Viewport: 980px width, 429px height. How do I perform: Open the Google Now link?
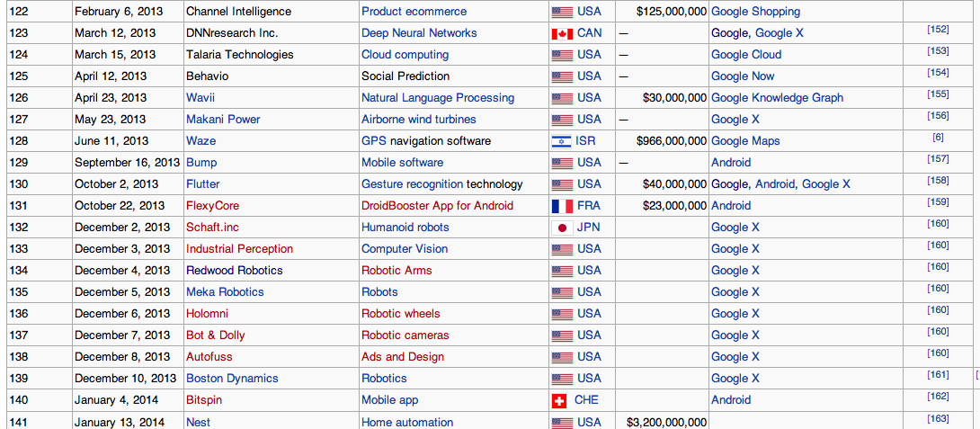click(743, 76)
